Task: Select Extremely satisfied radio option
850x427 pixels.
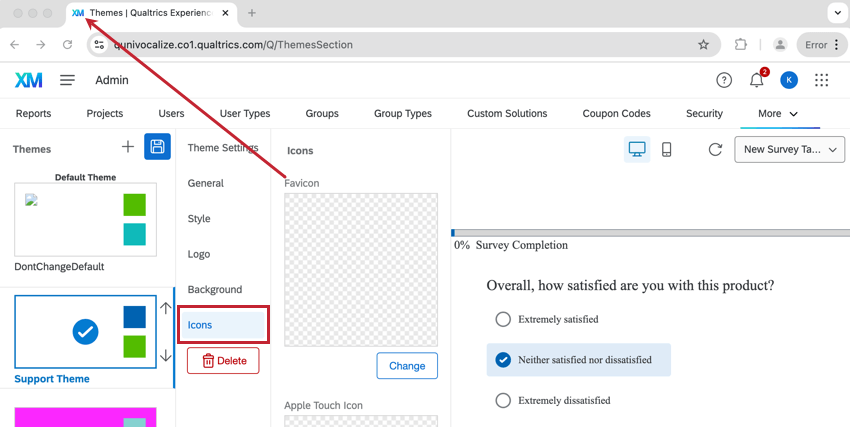Action: [x=503, y=319]
